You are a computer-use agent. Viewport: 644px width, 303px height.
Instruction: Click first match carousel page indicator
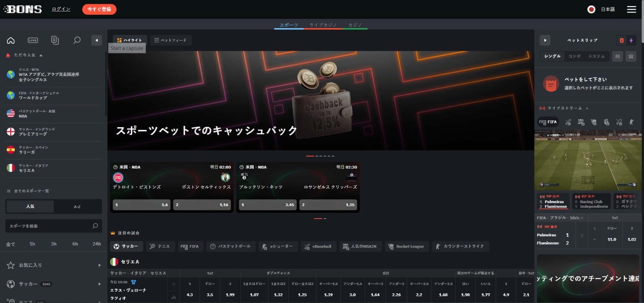318,219
